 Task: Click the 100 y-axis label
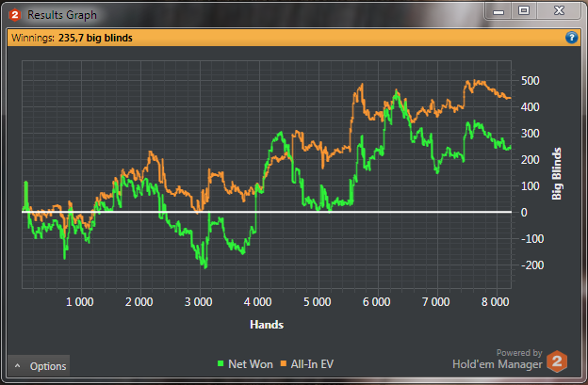coord(531,186)
